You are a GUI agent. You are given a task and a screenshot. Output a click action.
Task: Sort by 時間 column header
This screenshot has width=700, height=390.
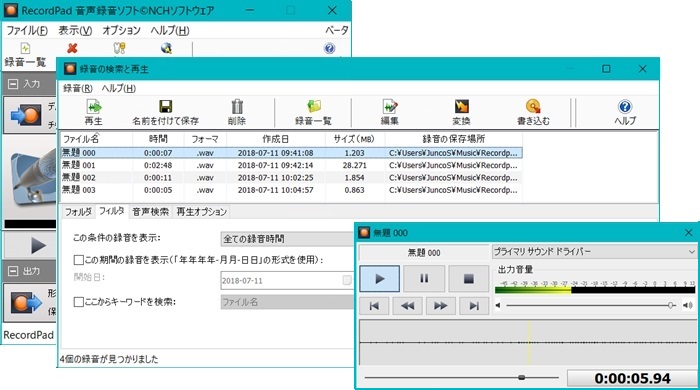(x=158, y=139)
